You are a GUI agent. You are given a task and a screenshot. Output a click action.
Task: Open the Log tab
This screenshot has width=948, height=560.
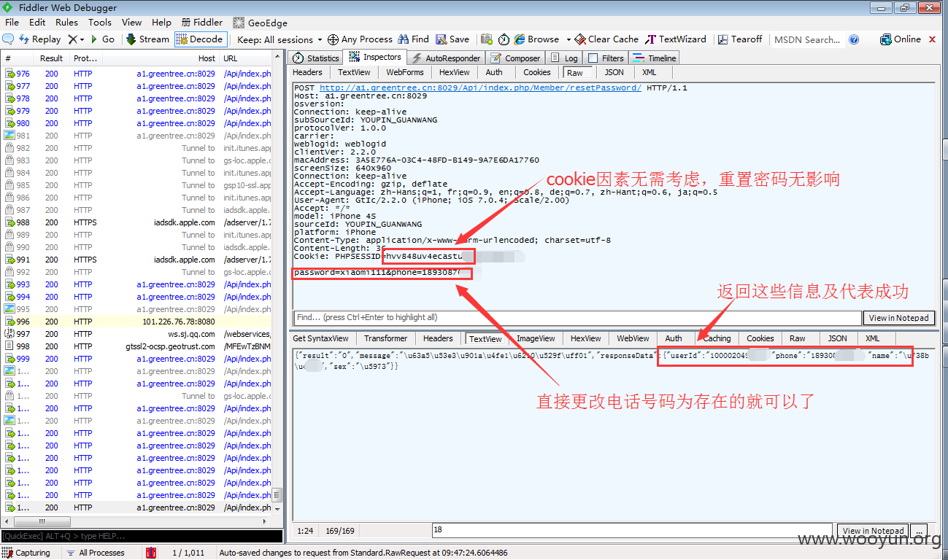click(564, 58)
